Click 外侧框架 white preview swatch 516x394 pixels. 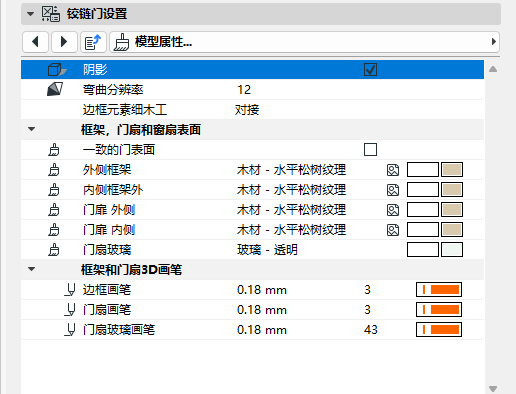[423, 170]
